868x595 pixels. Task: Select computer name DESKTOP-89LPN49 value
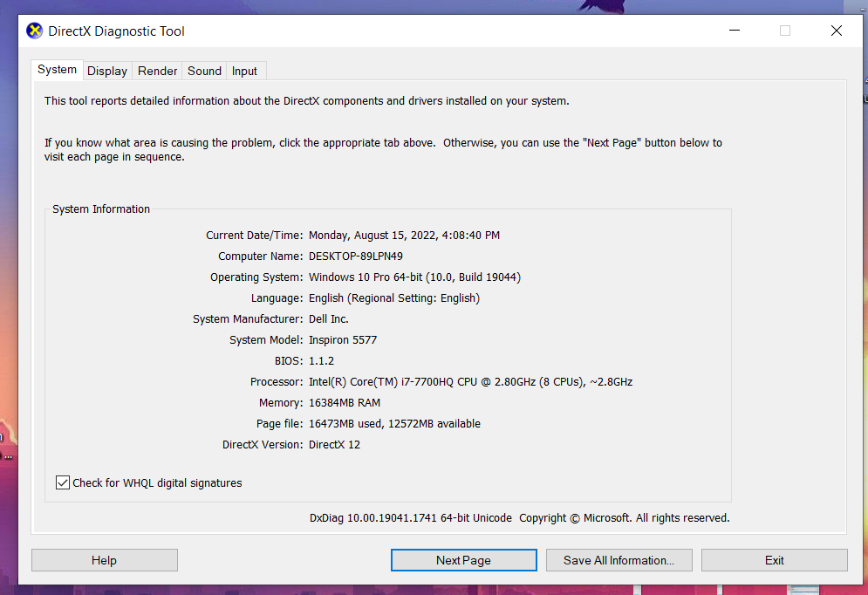click(356, 256)
